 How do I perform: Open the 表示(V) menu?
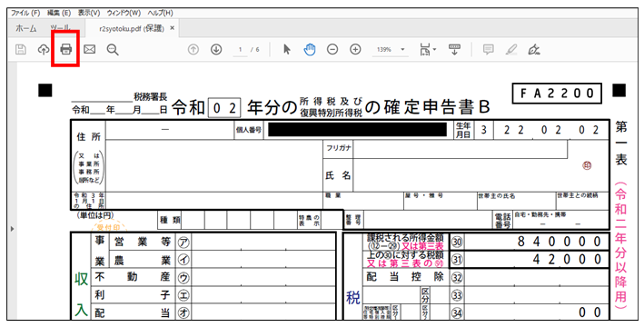89,13
